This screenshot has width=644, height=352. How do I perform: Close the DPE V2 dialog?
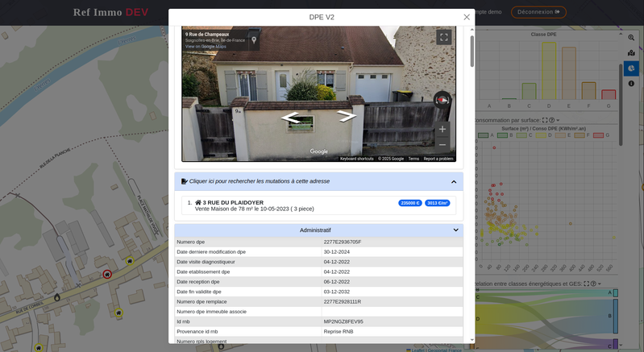[466, 17]
